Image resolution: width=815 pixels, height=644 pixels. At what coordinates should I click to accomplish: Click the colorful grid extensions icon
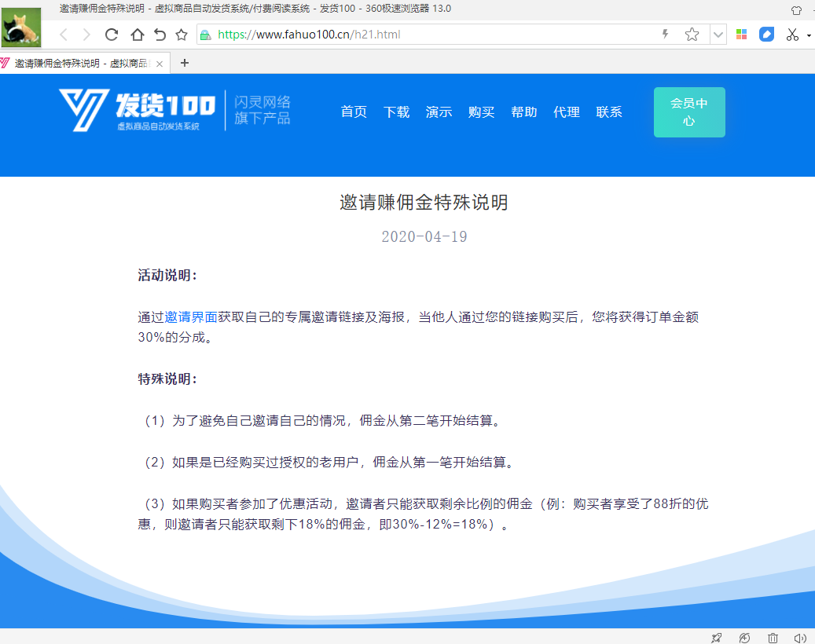point(741,35)
